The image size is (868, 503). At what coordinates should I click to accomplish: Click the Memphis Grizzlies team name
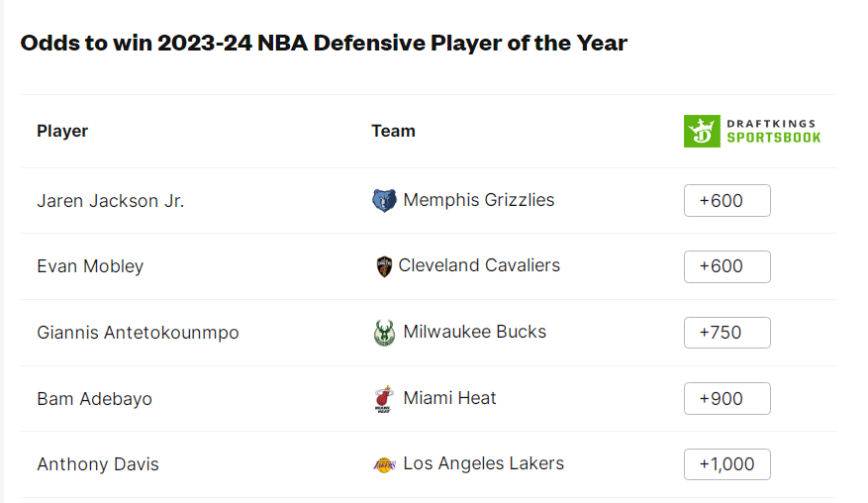(x=479, y=200)
